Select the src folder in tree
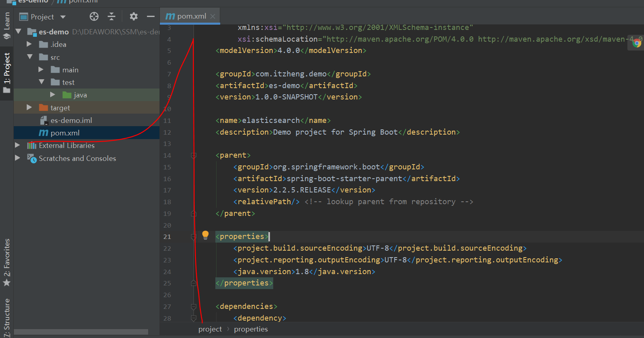The image size is (644, 338). tap(49, 57)
